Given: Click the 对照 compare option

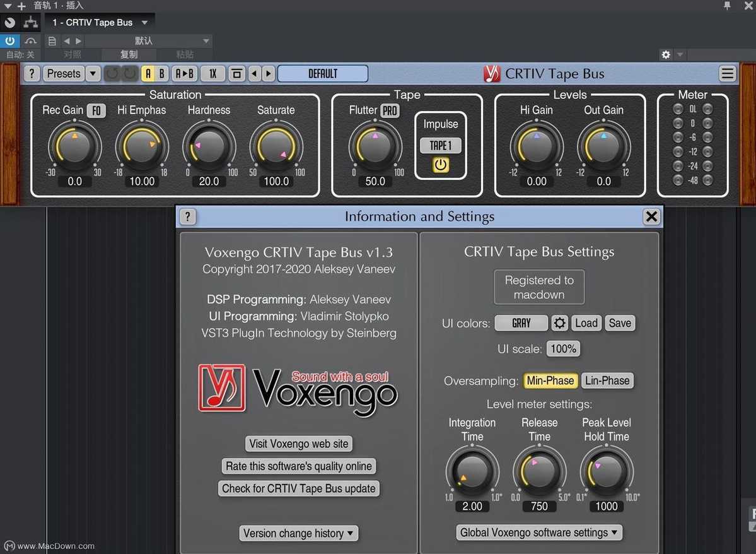Looking at the screenshot, I should click(x=73, y=54).
